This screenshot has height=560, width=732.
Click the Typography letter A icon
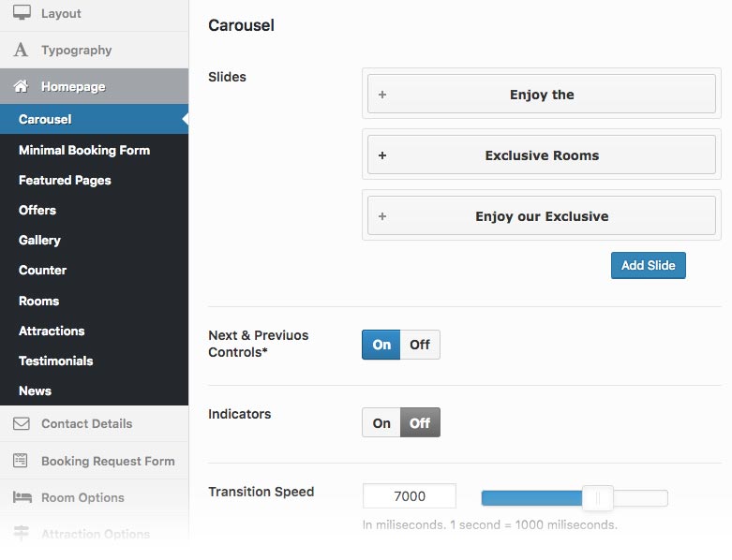[21, 50]
